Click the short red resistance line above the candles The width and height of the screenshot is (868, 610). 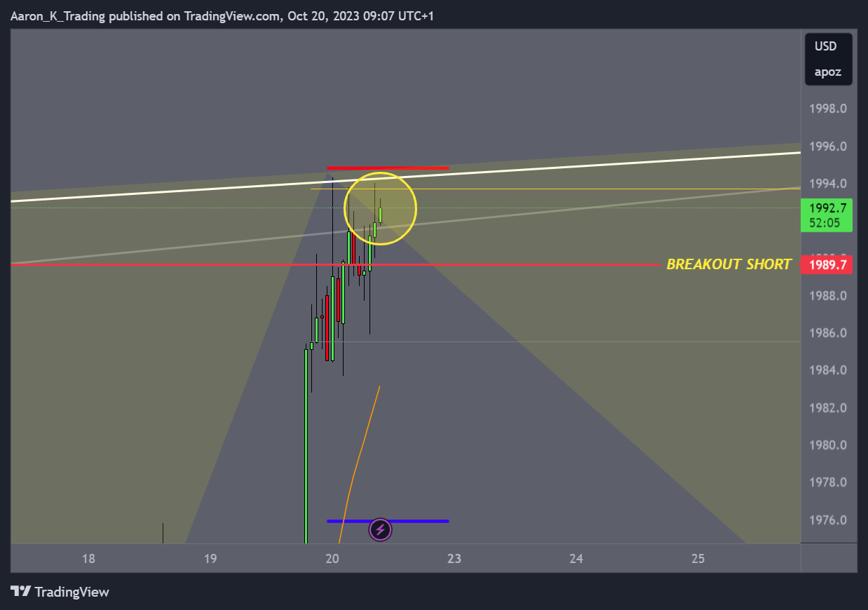[x=388, y=168]
